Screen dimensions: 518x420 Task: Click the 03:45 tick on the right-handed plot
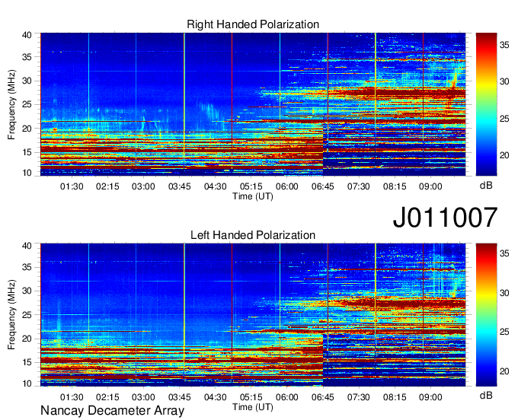[x=179, y=186]
